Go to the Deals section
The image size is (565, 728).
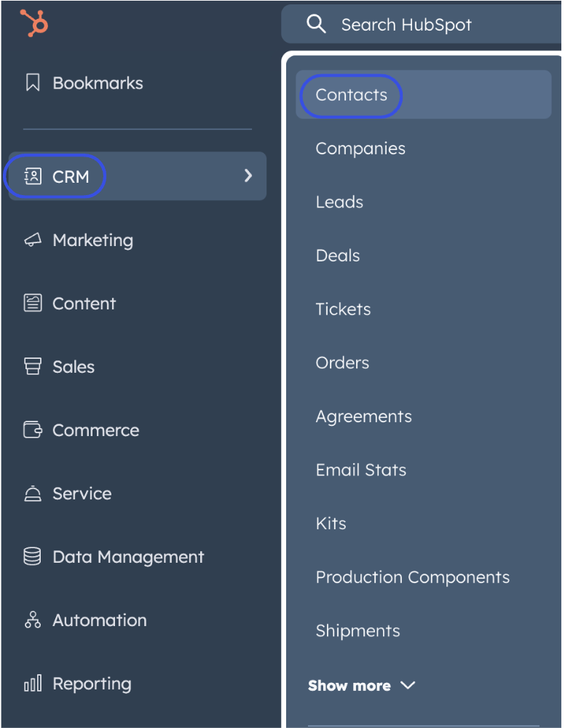(337, 256)
